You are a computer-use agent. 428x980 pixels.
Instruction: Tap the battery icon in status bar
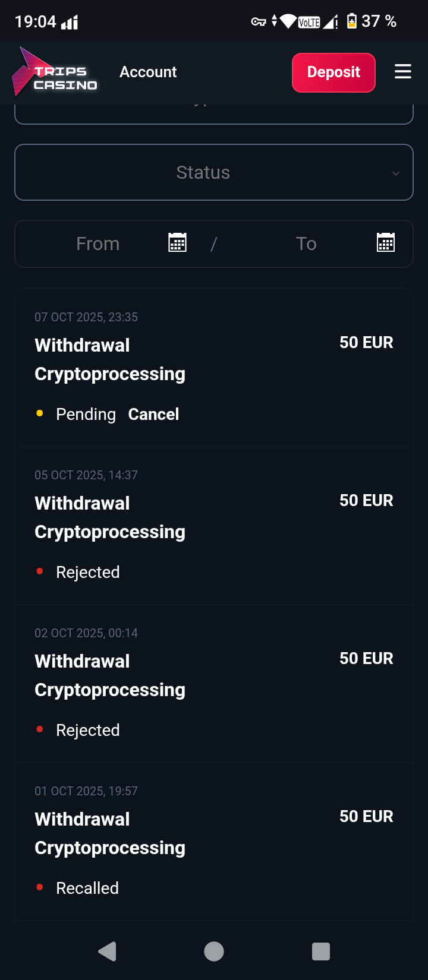coord(352,21)
